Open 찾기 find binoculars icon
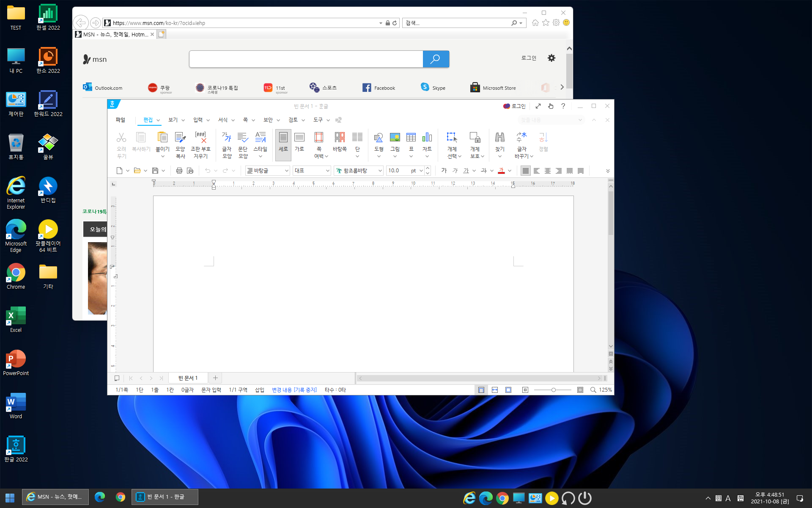This screenshot has width=812, height=508. click(500, 137)
